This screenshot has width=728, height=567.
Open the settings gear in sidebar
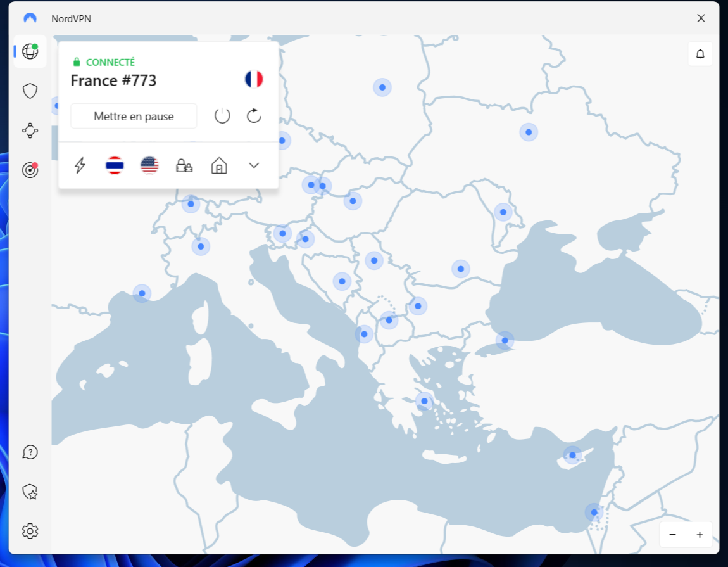30,532
